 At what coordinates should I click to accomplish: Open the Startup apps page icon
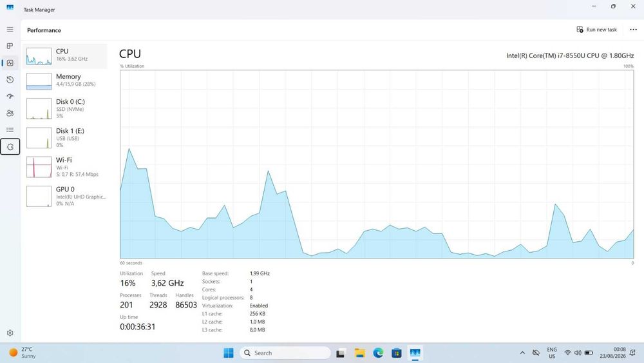pos(10,96)
